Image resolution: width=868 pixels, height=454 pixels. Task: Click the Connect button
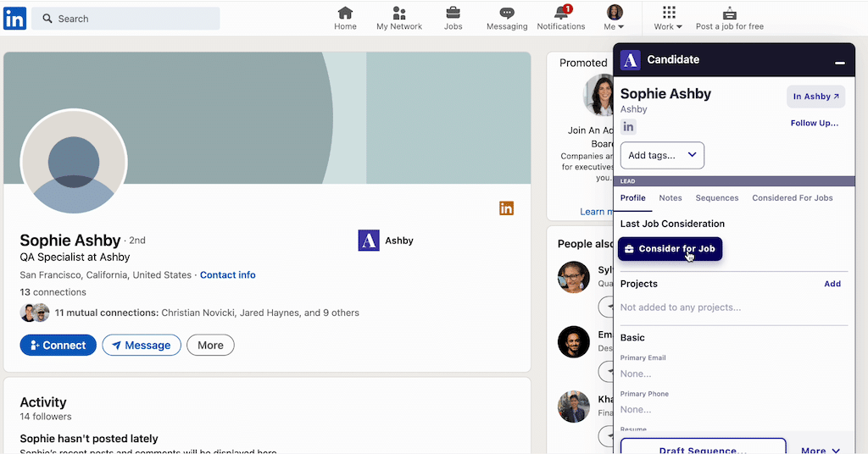pyautogui.click(x=58, y=345)
